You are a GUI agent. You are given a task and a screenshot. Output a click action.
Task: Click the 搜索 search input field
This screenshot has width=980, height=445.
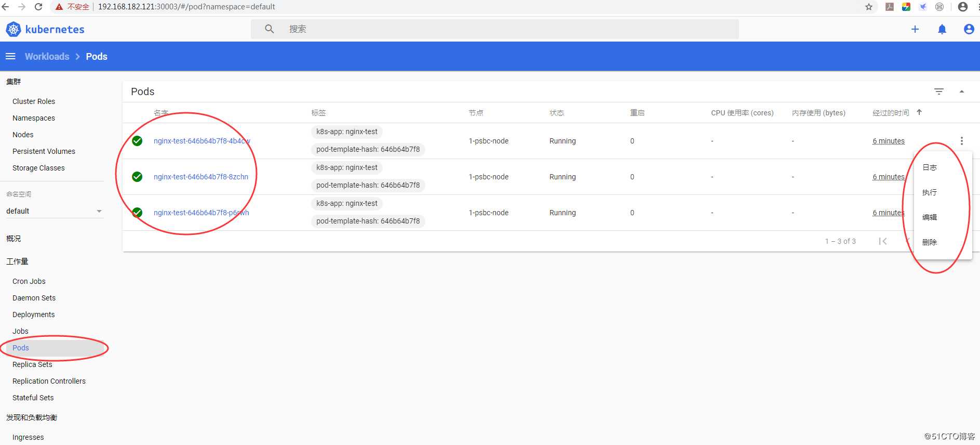[x=494, y=29]
